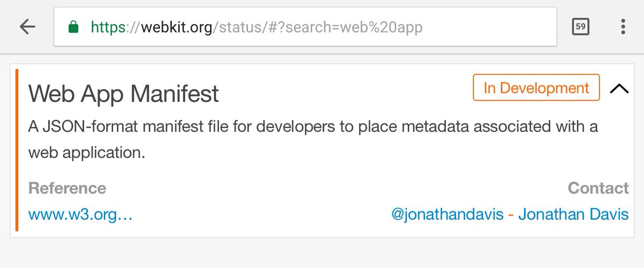644x268 pixels.
Task: Click the green https text in URL
Action: click(x=108, y=27)
